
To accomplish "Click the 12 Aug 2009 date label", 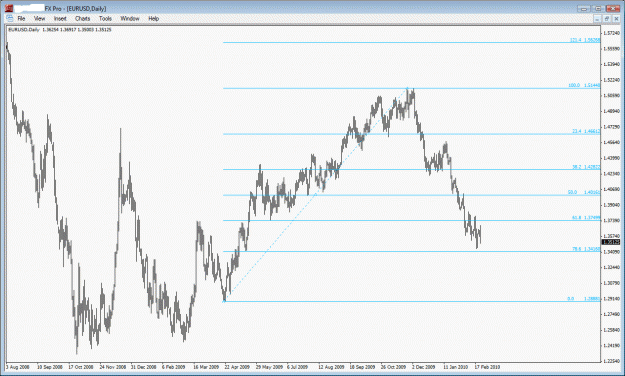I will [331, 367].
